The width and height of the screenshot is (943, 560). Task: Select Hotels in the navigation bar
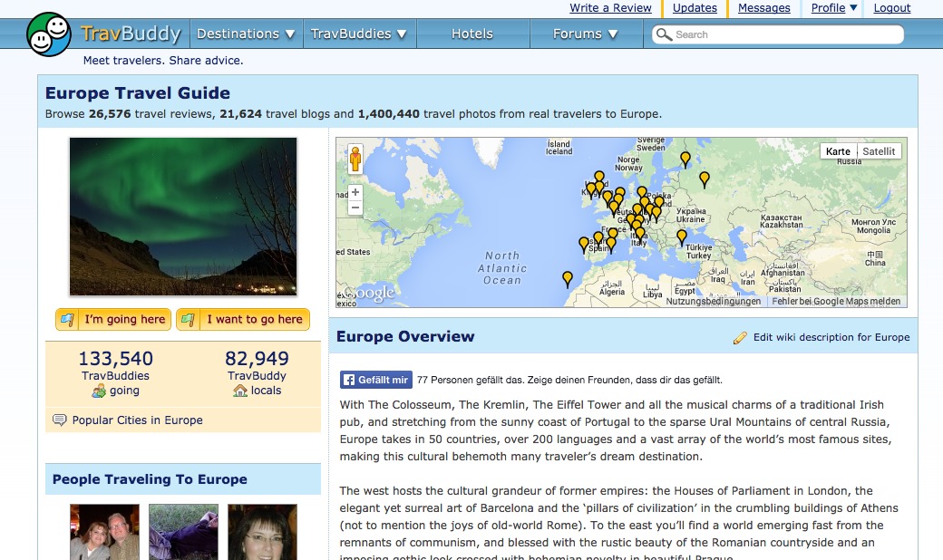pyautogui.click(x=472, y=33)
